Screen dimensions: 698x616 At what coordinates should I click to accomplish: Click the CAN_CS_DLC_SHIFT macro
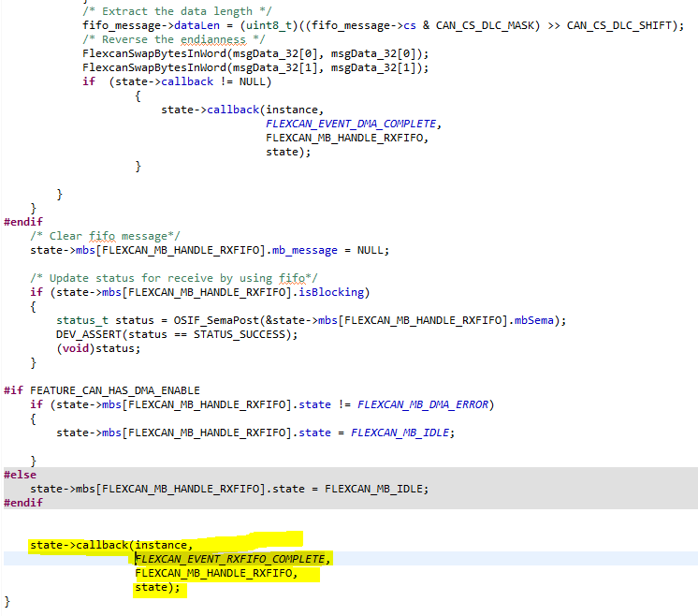point(618,25)
